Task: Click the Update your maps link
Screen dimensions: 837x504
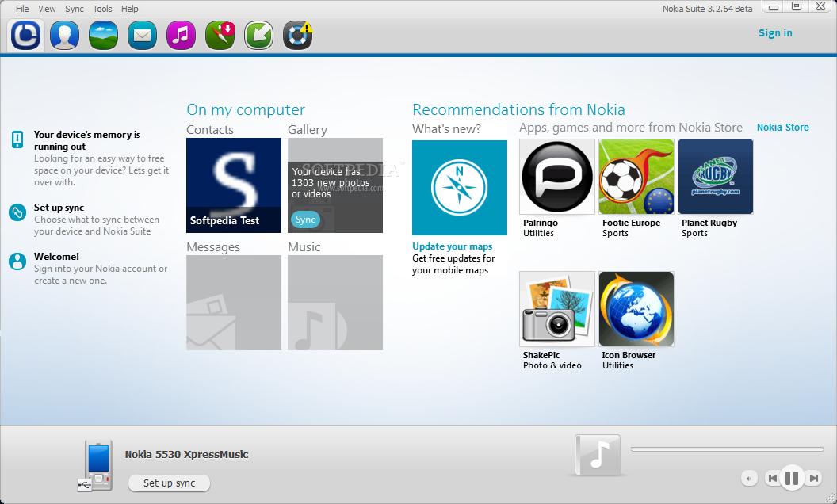Action: click(452, 246)
